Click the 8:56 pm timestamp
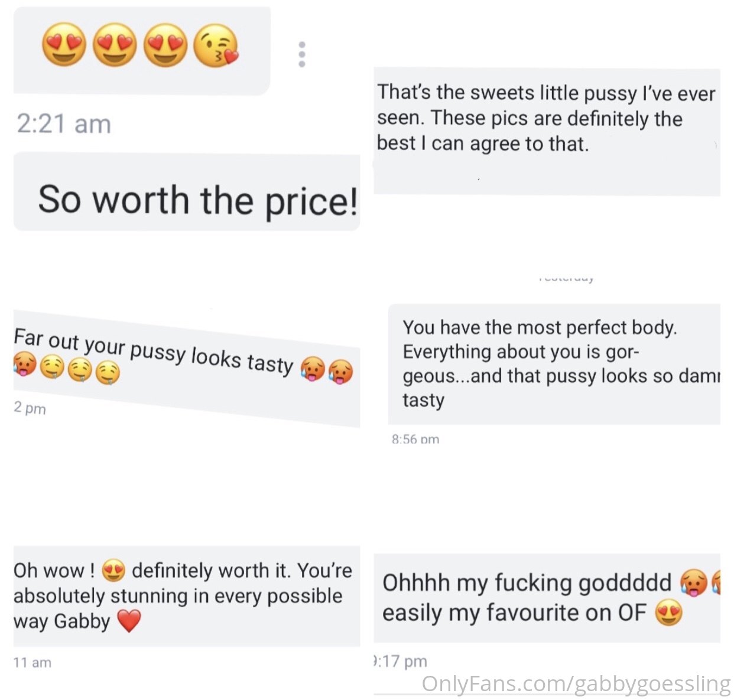This screenshot has height=700, width=734. point(415,439)
